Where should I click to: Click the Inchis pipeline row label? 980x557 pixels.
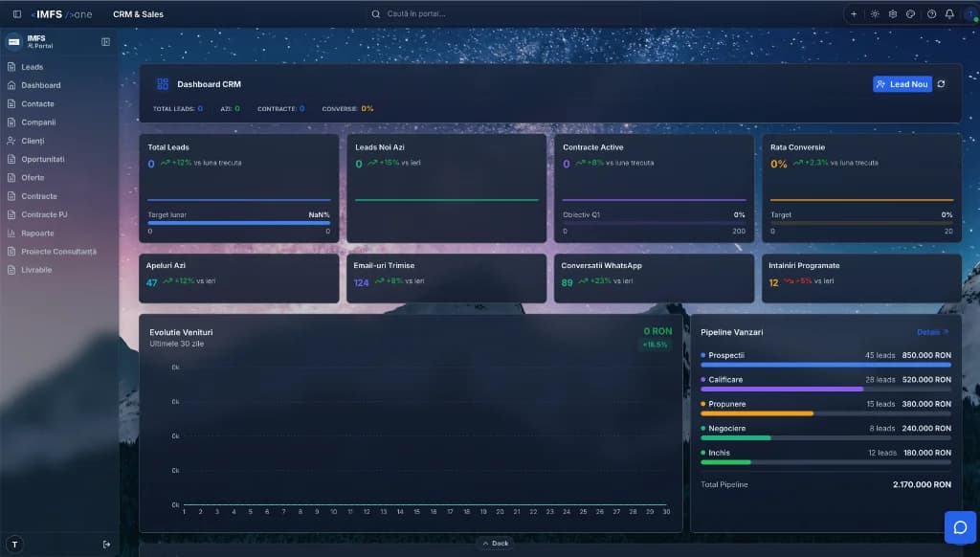click(719, 453)
